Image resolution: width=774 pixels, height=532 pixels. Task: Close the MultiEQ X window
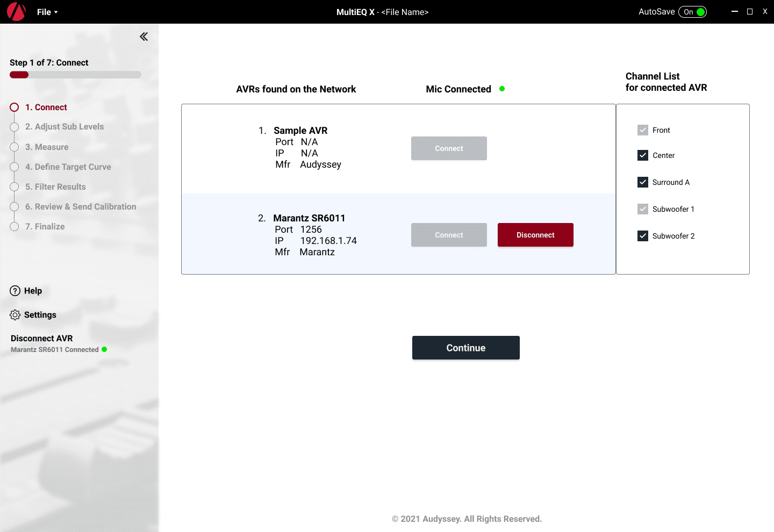click(x=765, y=11)
